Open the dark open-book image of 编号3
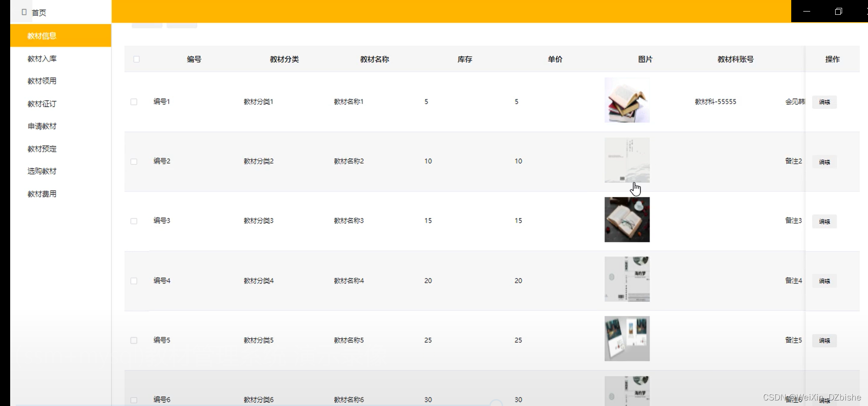This screenshot has width=868, height=406. 627,219
